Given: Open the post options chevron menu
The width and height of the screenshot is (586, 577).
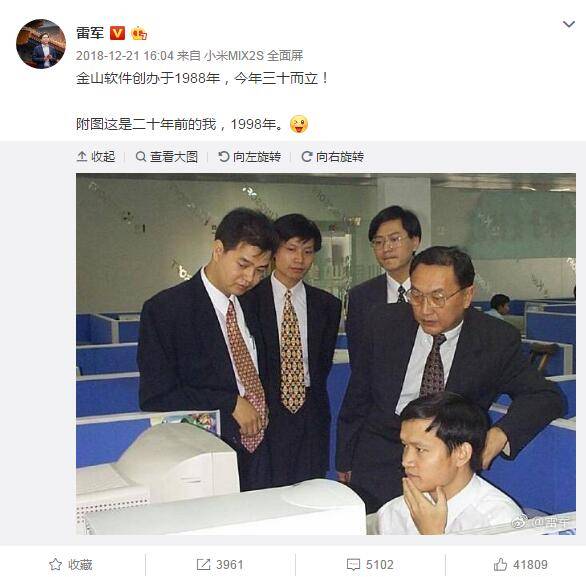Looking at the screenshot, I should coord(568,25).
